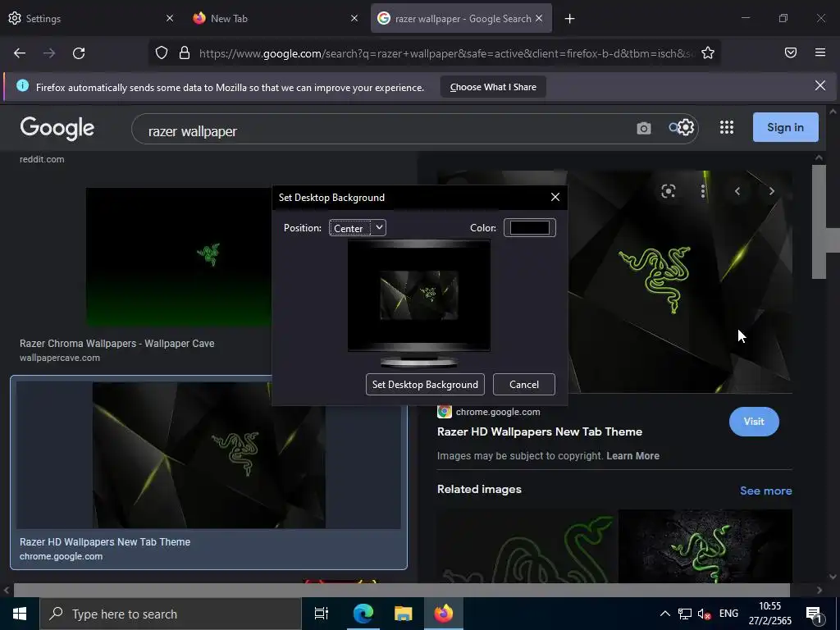Viewport: 840px width, 630px height.
Task: Open the Google apps grid icon
Action: point(727,127)
